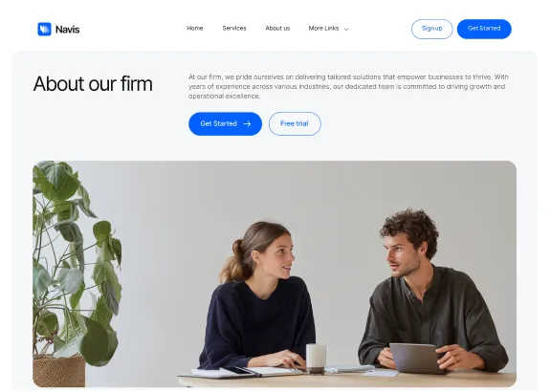
Task: Click the firm description paragraph
Action: click(348, 86)
